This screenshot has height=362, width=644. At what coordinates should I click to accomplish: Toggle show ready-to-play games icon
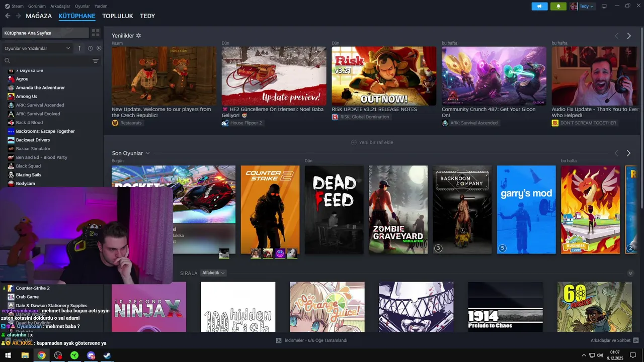(x=99, y=48)
